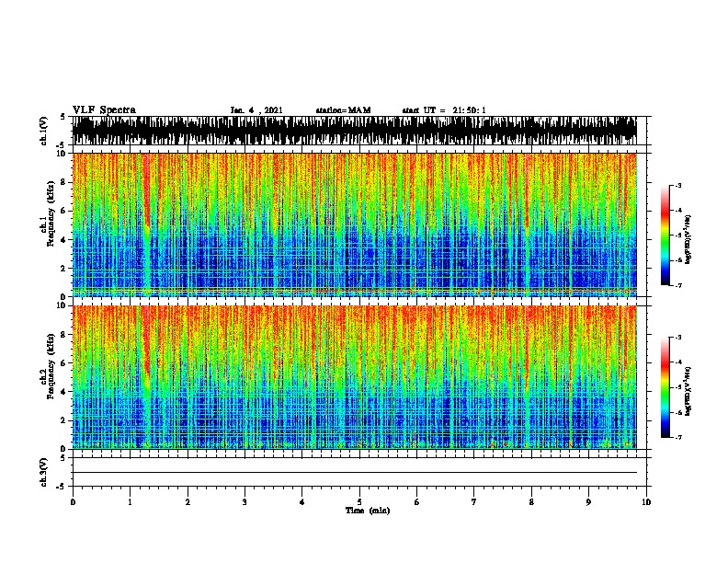Click the ch.2 "Frequency (kHz)" axis label
728x563 pixels.
click(51, 366)
